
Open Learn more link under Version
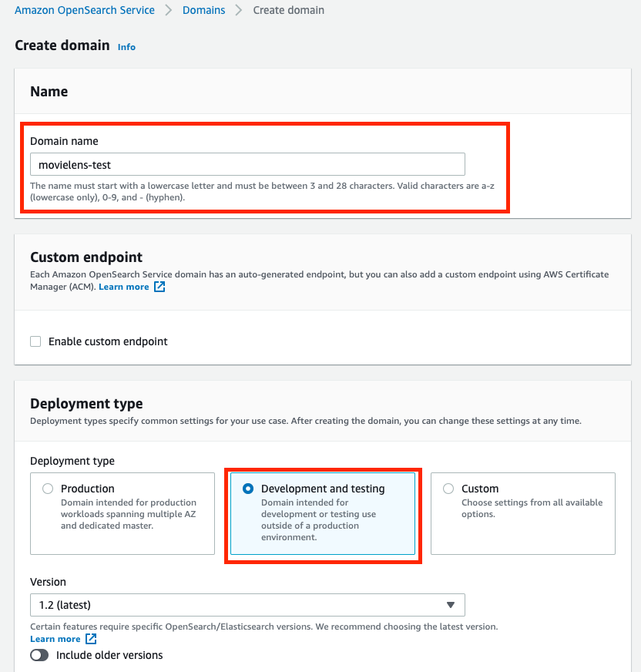(x=55, y=639)
